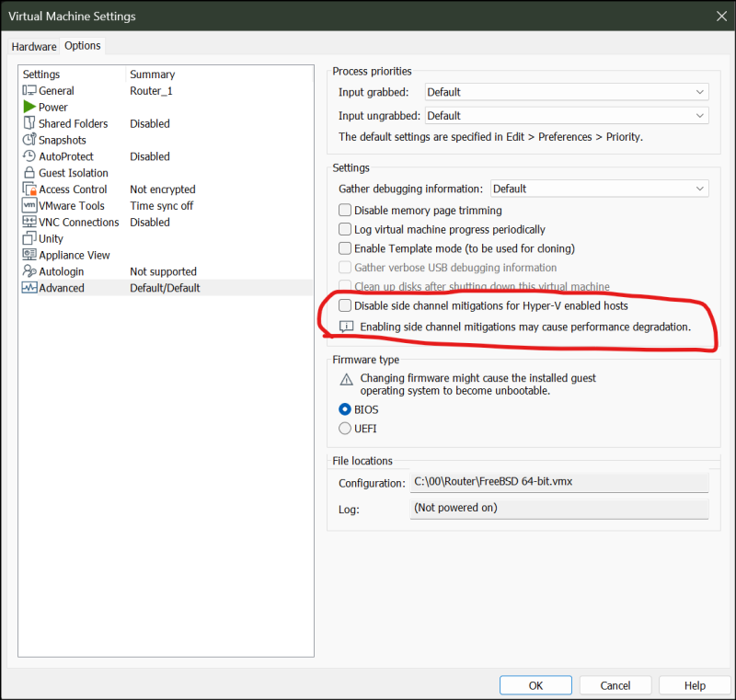The height and width of the screenshot is (700, 736).
Task: Click the Cancel button
Action: (x=615, y=685)
